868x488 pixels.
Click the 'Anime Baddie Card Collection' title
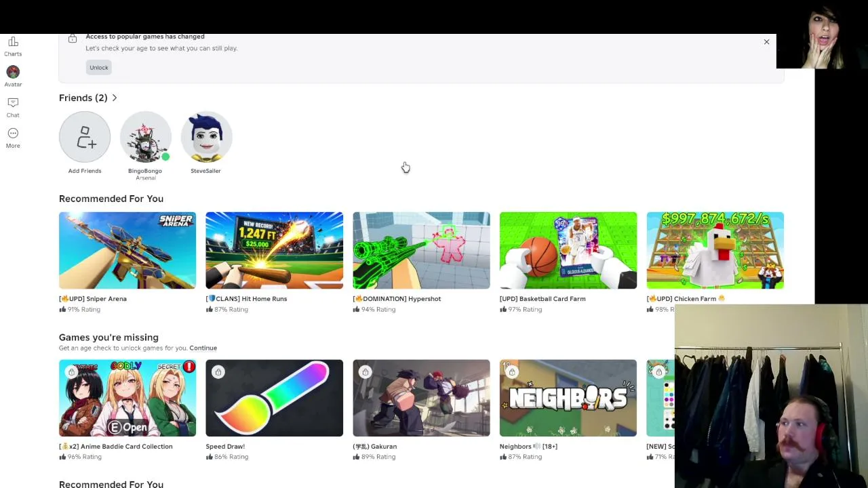(116, 447)
